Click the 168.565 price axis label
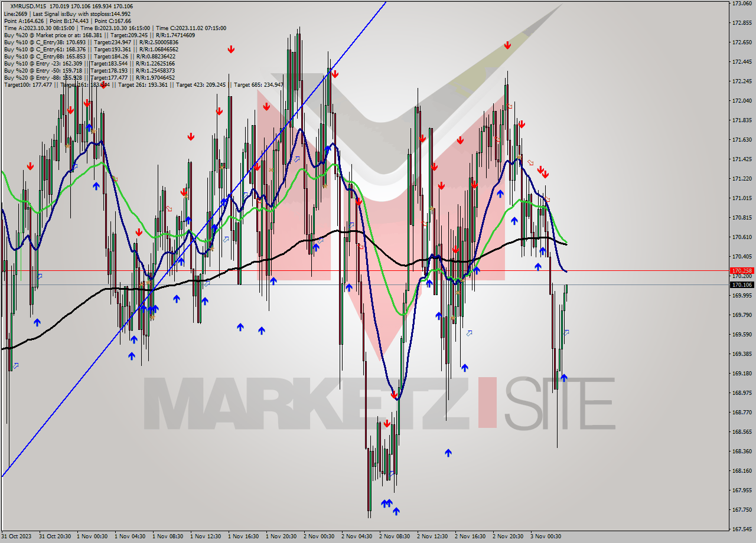 (x=742, y=432)
